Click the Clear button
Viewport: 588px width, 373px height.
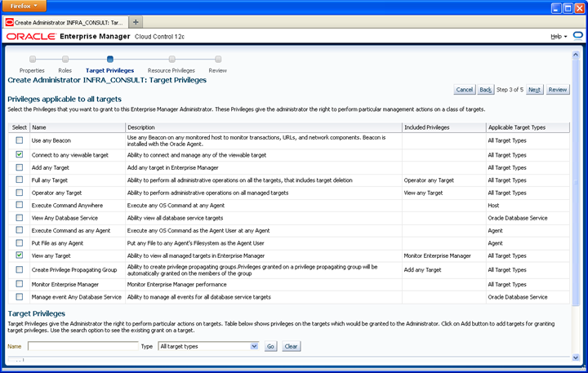point(291,346)
